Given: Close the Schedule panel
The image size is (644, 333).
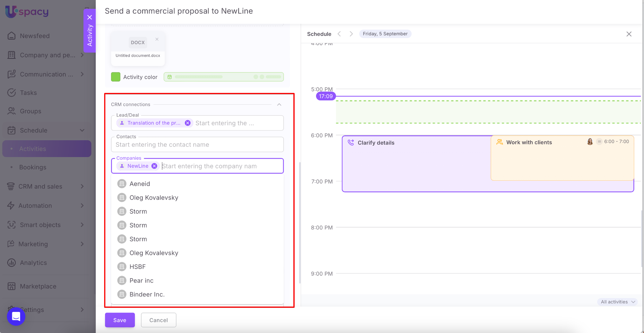Looking at the screenshot, I should pos(629,34).
